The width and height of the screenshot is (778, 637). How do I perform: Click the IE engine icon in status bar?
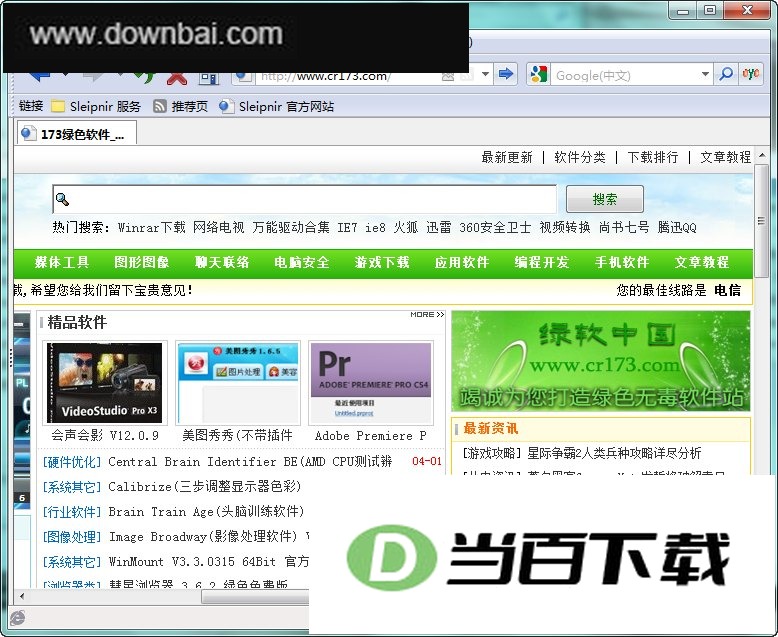click(x=17, y=618)
